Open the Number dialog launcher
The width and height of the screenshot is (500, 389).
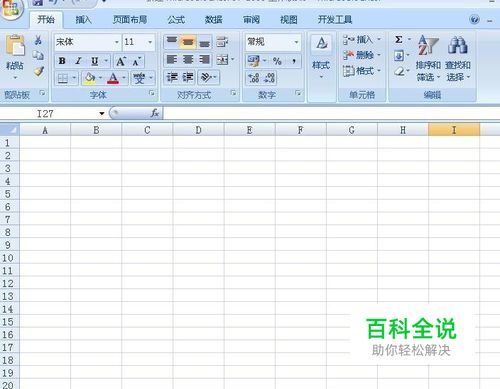tap(298, 93)
